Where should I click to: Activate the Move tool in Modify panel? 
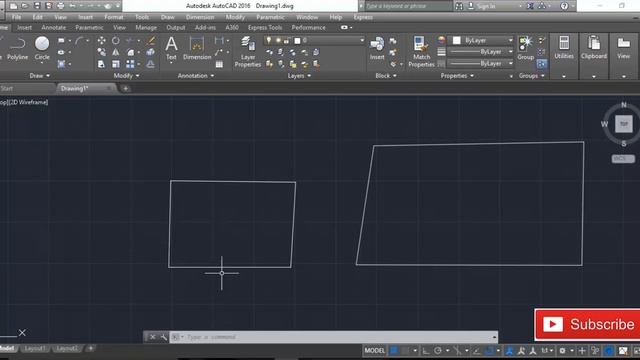[101, 40]
